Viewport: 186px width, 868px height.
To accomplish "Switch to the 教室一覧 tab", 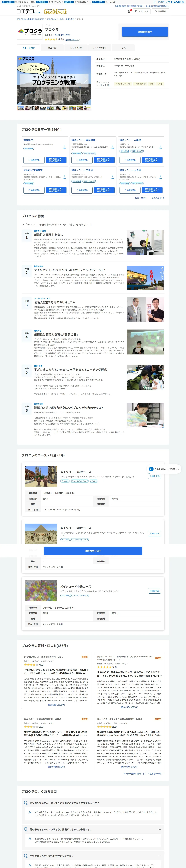I will [x=52, y=48].
